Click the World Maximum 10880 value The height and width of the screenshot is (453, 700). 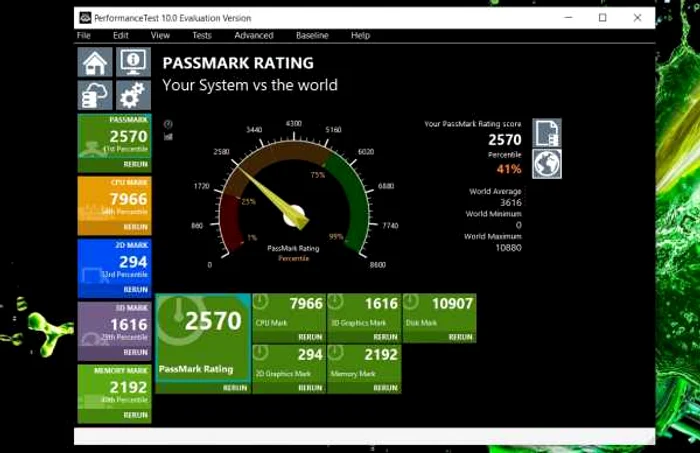click(x=508, y=248)
